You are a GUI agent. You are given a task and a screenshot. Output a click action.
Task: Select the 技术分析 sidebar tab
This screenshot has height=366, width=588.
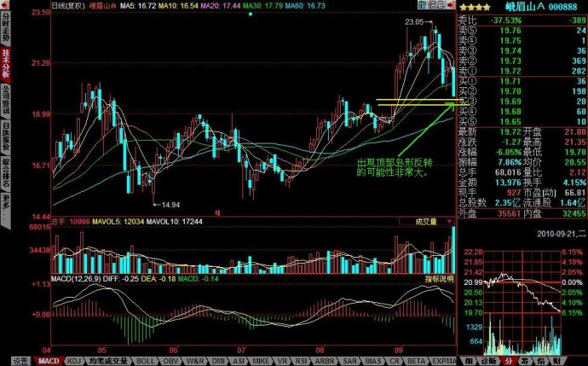pos(6,63)
